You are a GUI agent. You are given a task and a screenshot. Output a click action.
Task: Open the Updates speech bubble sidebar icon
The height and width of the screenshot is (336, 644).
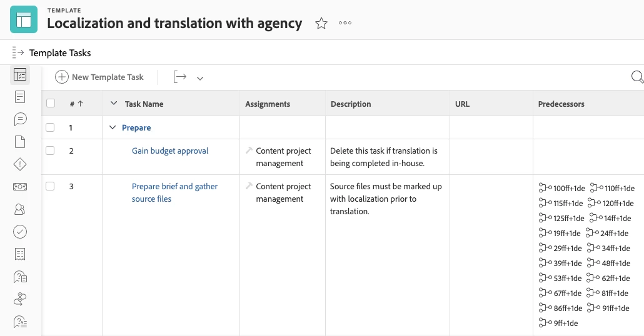(20, 119)
